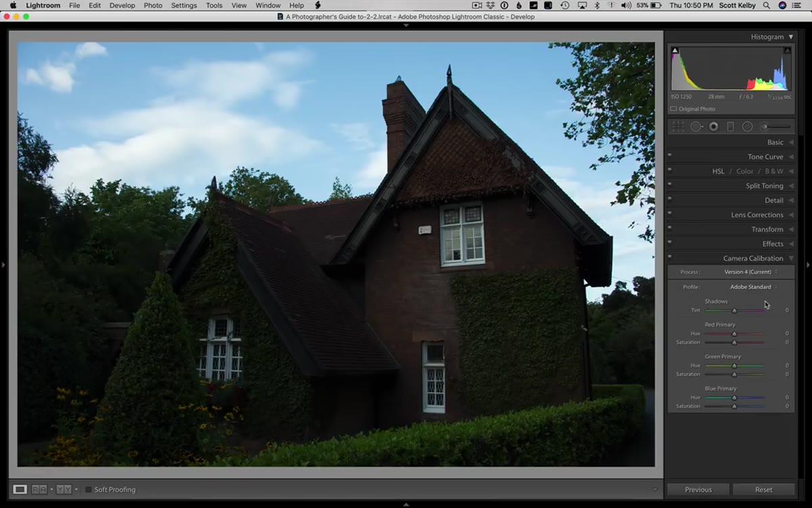Select the Radial Filter tool
The image size is (812, 508).
tap(747, 127)
